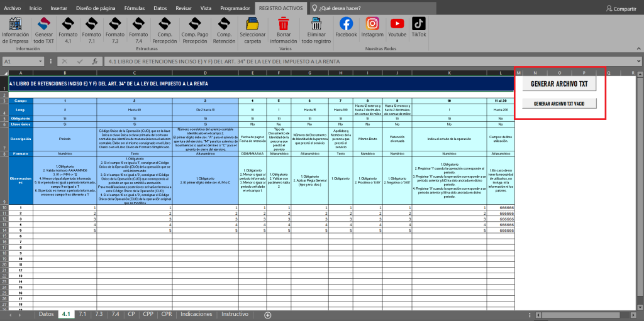Open the Instructivo sheet tab
This screenshot has height=321, width=644.
pos(235,314)
